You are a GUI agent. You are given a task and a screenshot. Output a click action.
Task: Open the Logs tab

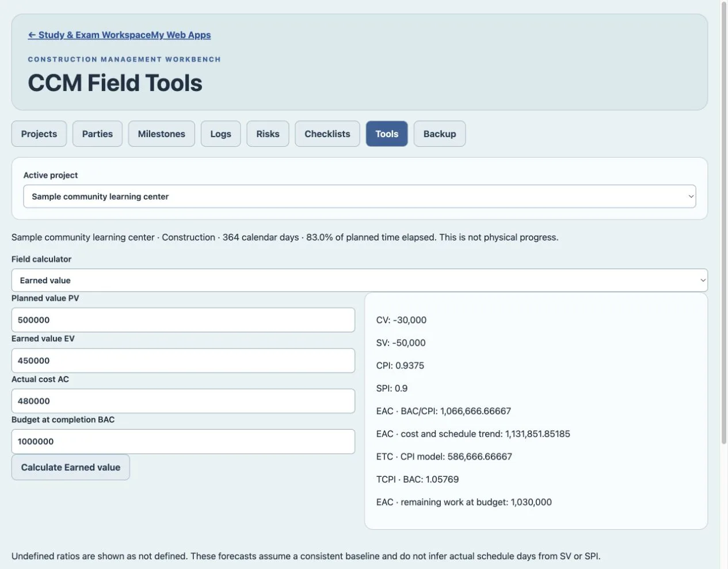pyautogui.click(x=220, y=134)
